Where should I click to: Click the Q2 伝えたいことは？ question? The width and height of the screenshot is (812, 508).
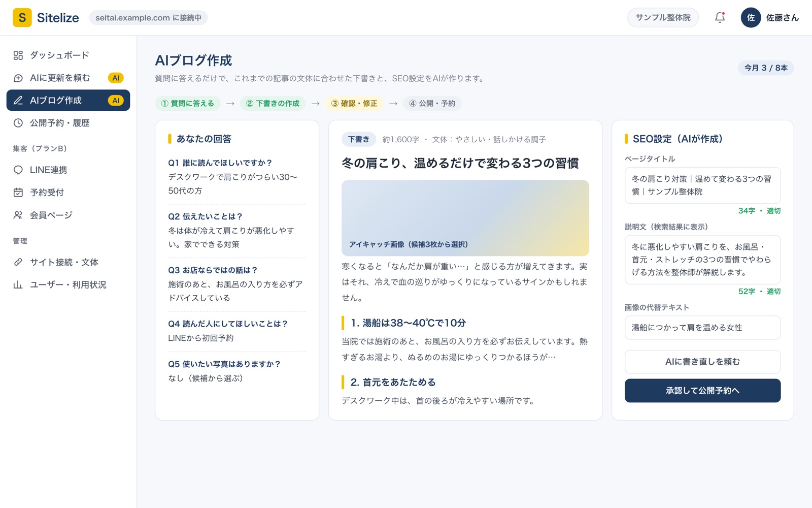point(206,216)
